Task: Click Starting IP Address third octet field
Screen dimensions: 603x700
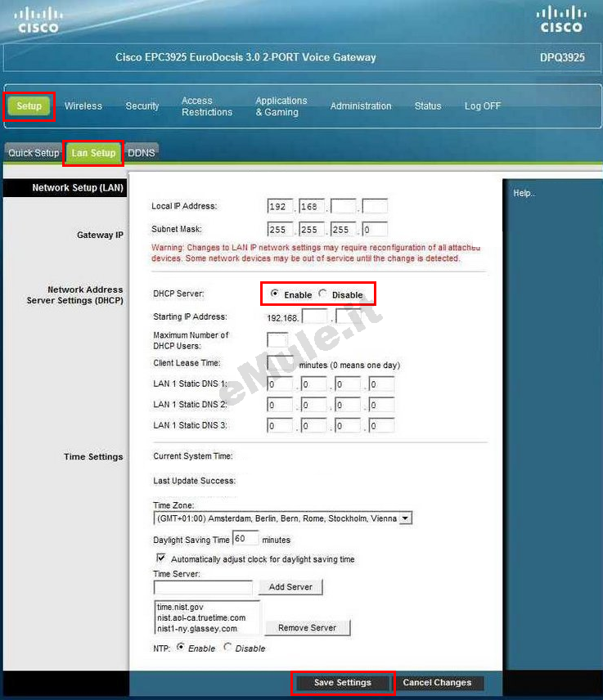Action: pyautogui.click(x=314, y=316)
